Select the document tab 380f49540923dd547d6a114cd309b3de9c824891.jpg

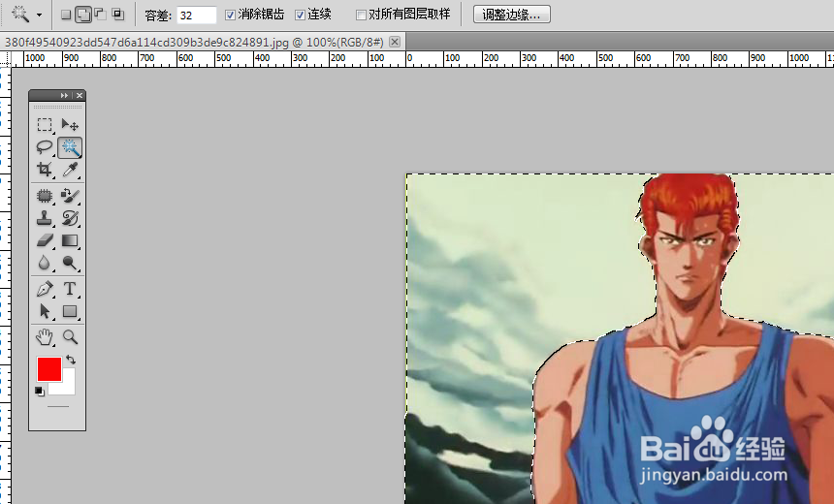point(195,42)
